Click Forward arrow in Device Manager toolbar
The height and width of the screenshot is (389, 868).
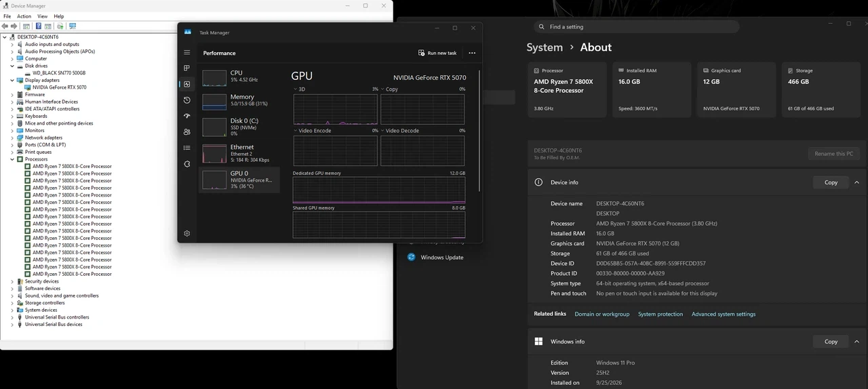(14, 26)
